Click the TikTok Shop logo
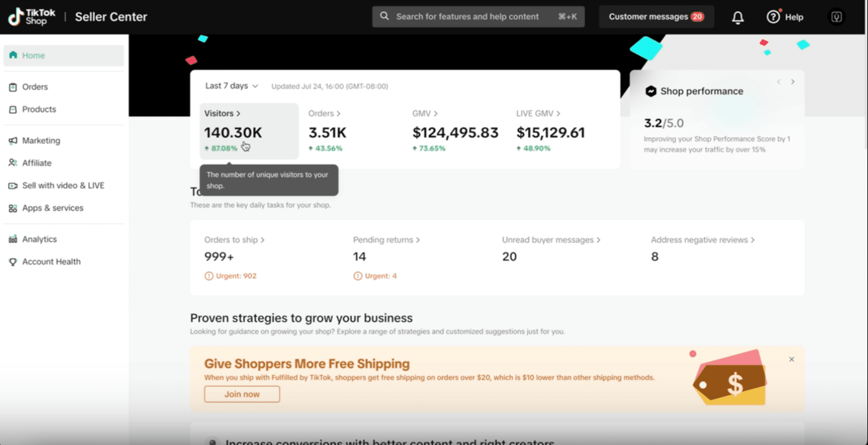868x445 pixels. pyautogui.click(x=32, y=17)
